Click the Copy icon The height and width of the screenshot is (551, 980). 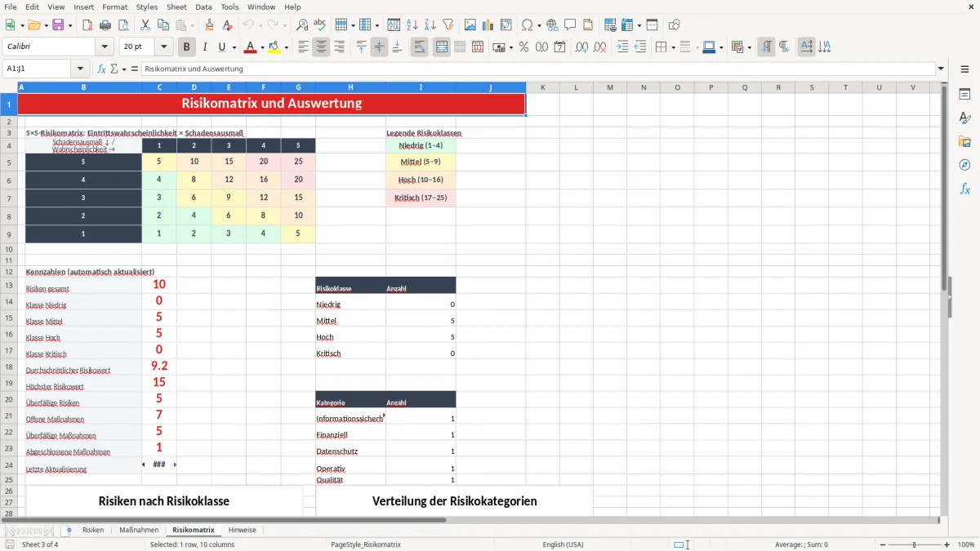pos(163,24)
